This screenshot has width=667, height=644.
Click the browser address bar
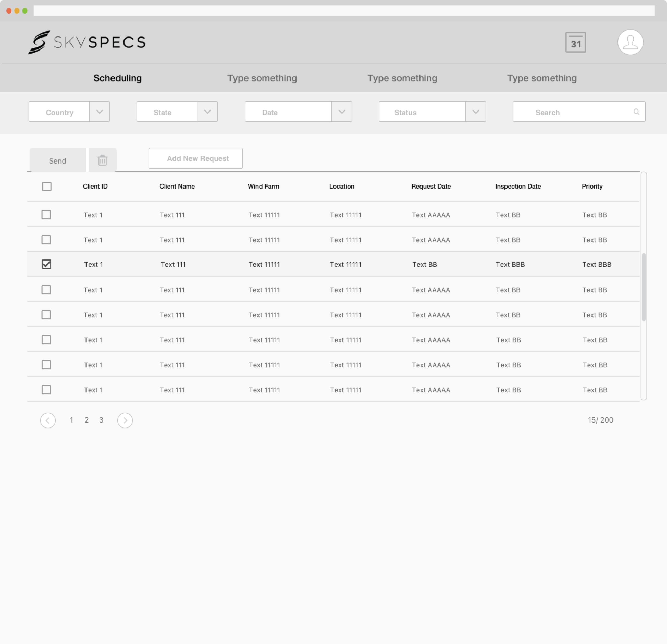(344, 10)
